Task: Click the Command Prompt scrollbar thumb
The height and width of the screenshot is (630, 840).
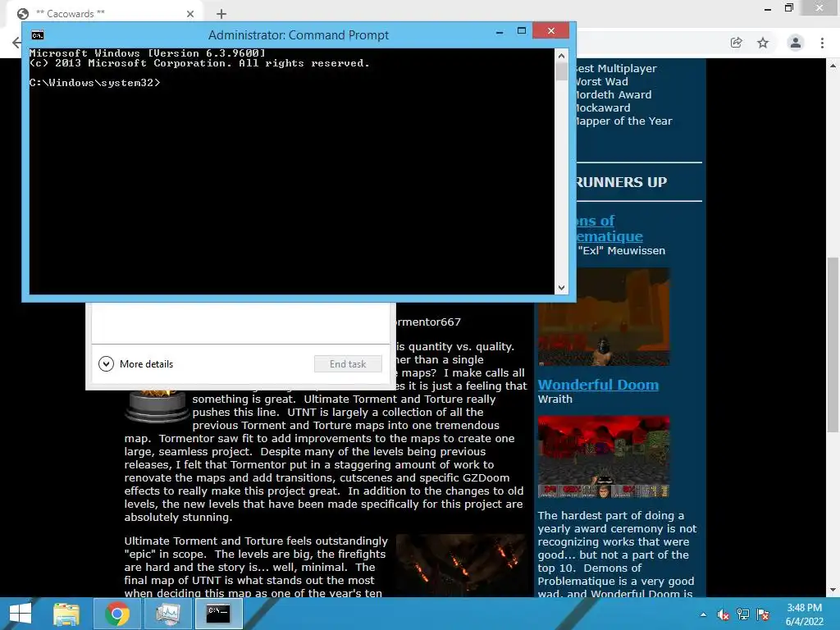Action: pos(561,72)
